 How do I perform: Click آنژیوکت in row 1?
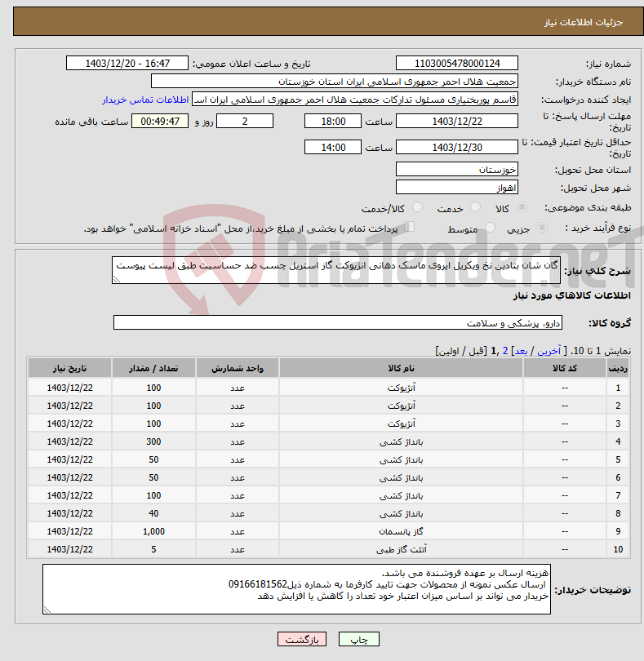tap(401, 388)
